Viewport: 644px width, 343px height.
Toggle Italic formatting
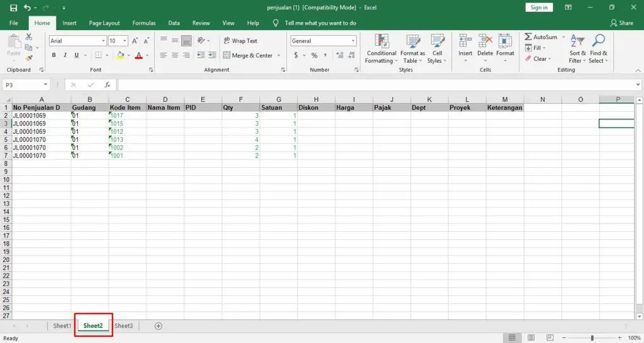(x=65, y=55)
